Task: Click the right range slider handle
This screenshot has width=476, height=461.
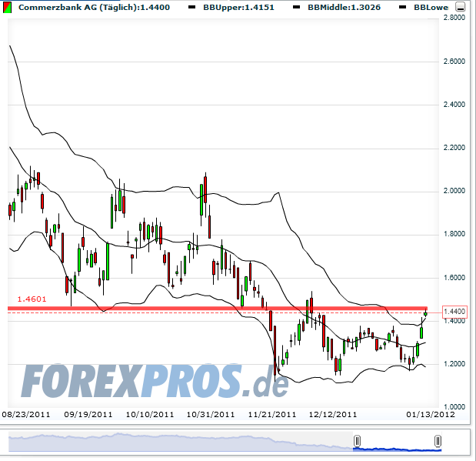Action: tap(438, 441)
